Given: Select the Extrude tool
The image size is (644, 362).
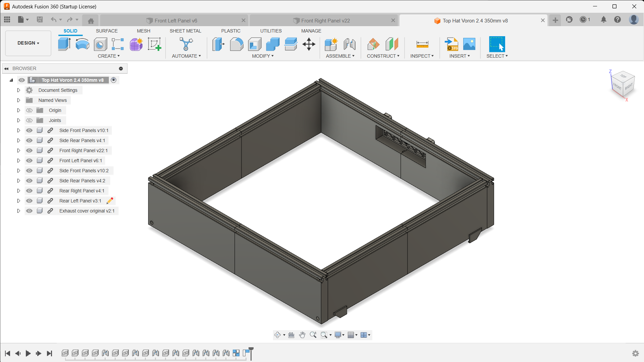Looking at the screenshot, I should click(64, 44).
